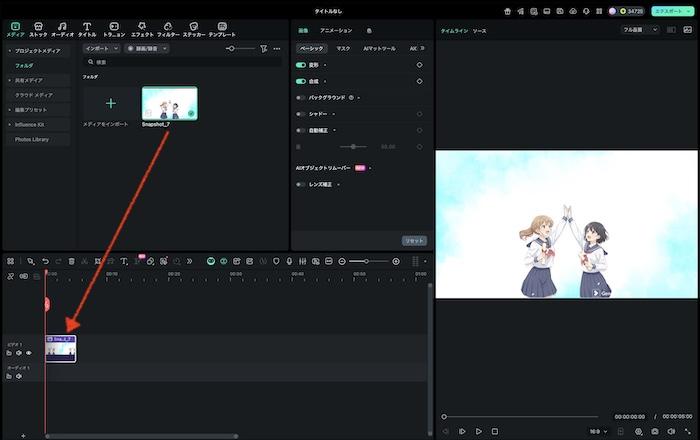This screenshot has width=700, height=440.
Task: Adjust the timeline zoom slider
Action: [369, 262]
